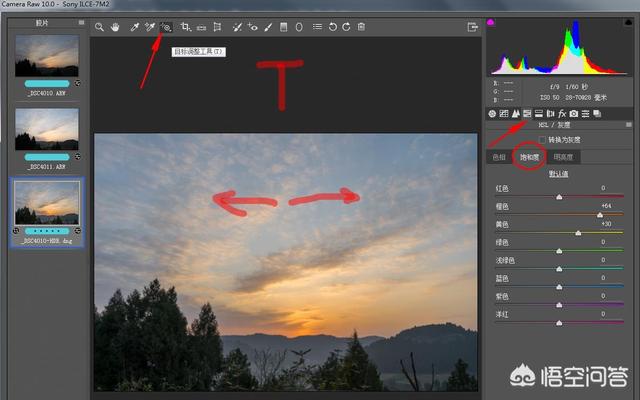This screenshot has height=400, width=640.
Task: Open Camera Raw preferences list icon
Action: [x=317, y=27]
